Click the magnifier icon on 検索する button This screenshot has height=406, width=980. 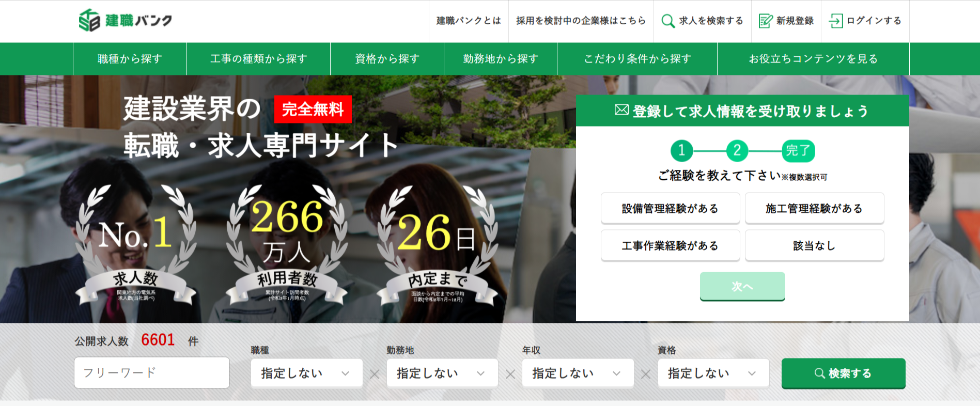[x=819, y=373]
